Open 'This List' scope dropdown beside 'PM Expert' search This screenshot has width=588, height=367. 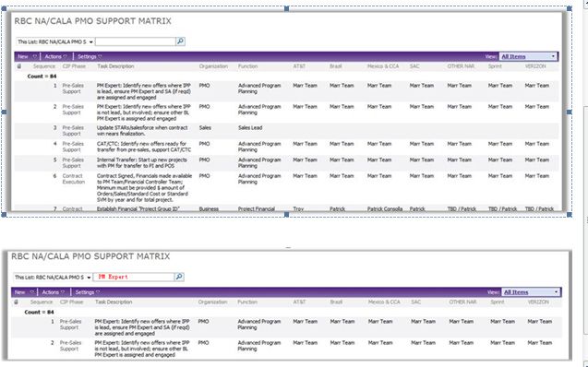tap(53, 278)
